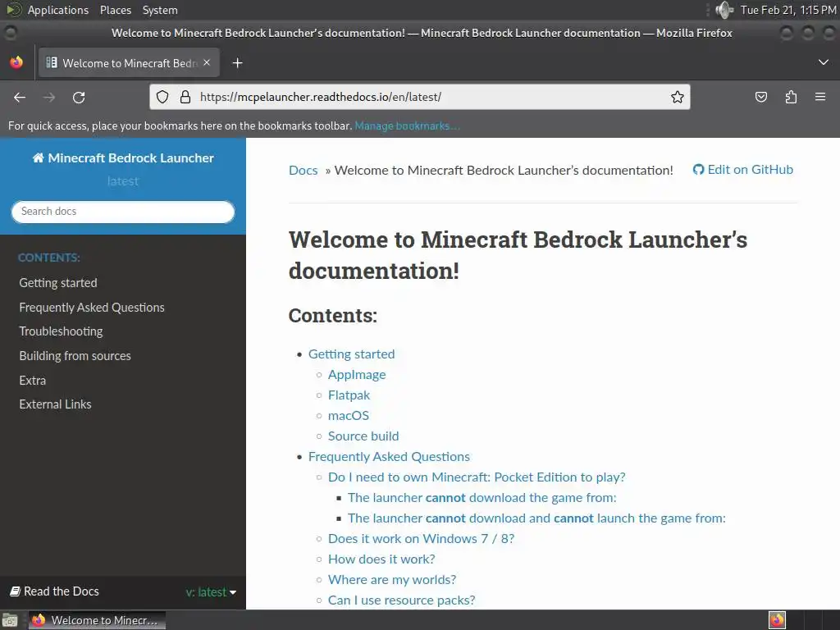Screen dimensions: 840x630
Task: Open the tracking protection shield icon
Action: click(162, 97)
